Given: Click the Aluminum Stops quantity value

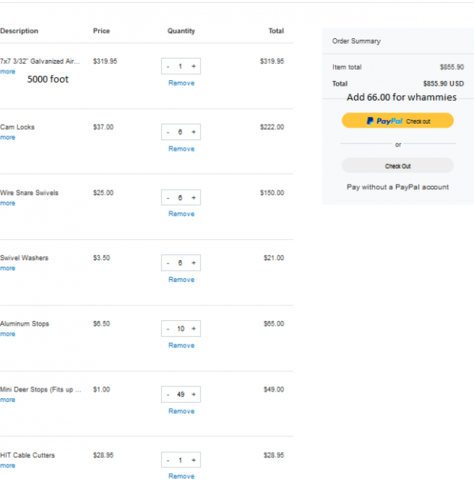Looking at the screenshot, I should 181,329.
